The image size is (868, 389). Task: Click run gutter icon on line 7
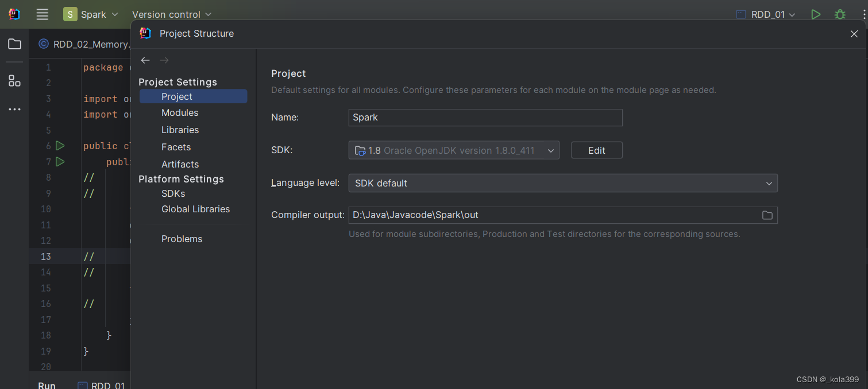(60, 162)
